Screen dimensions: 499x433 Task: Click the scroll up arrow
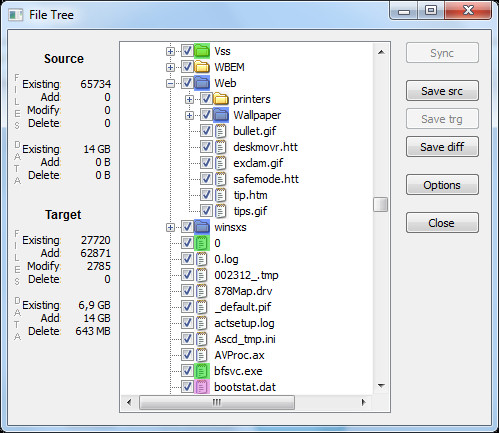pos(381,52)
